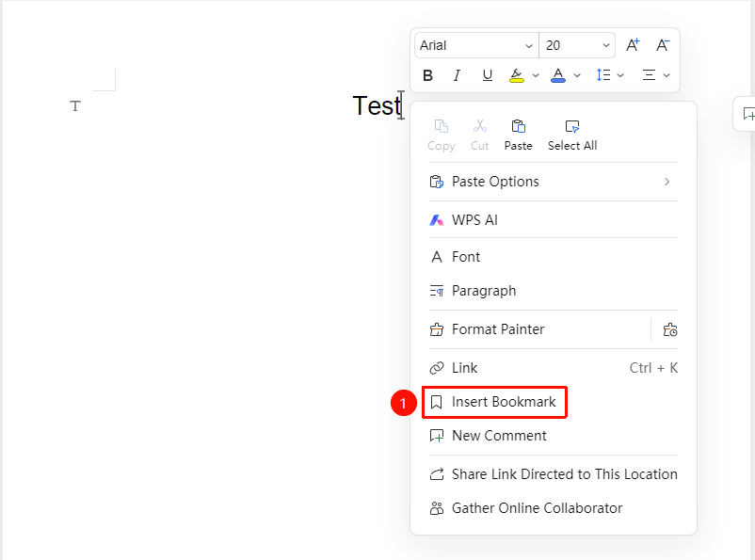This screenshot has width=755, height=560.
Task: Expand text alignment options arrow
Action: pos(667,75)
